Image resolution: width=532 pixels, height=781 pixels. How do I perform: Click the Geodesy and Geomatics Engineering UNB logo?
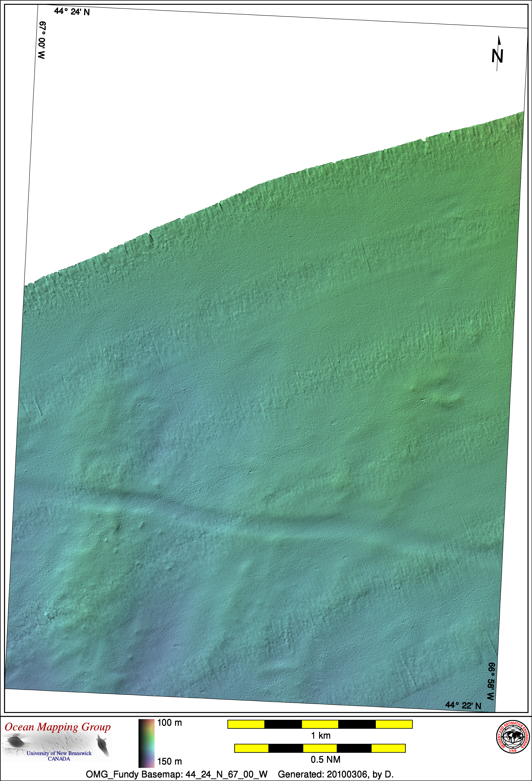pyautogui.click(x=513, y=737)
